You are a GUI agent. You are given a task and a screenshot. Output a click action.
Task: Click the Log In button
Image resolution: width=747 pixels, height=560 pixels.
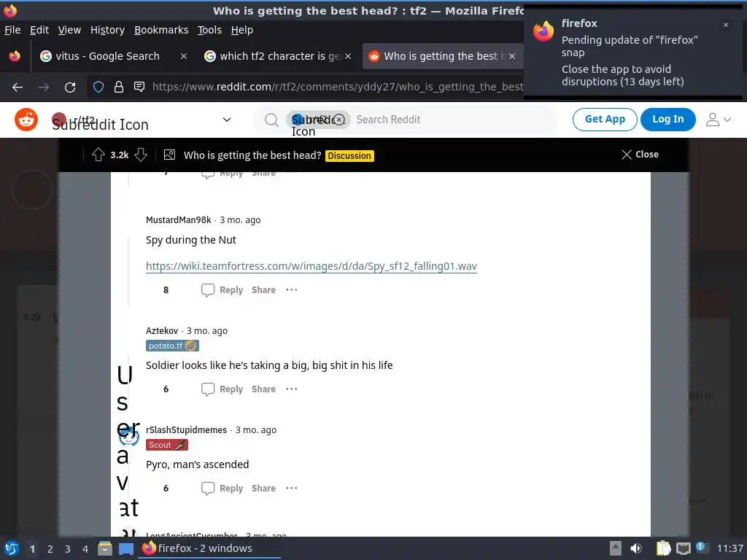point(667,119)
